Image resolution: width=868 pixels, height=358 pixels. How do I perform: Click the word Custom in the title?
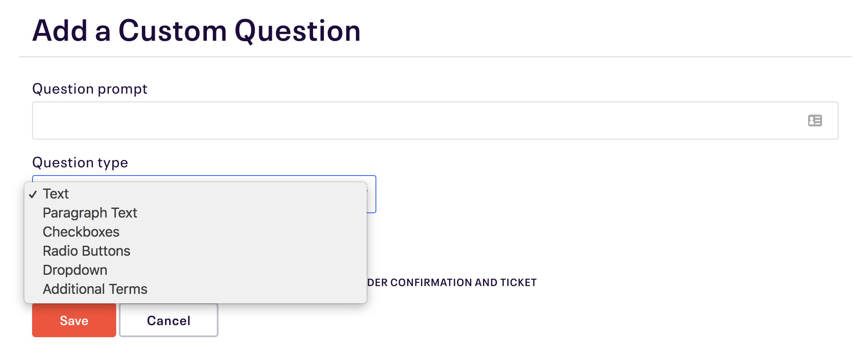point(173,31)
